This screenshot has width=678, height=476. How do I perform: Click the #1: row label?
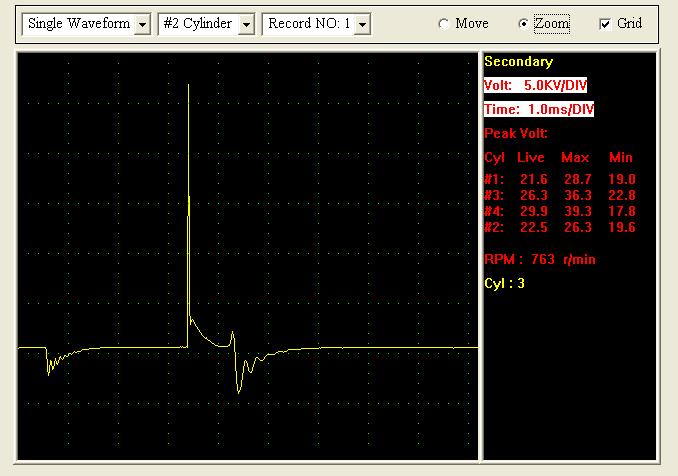494,179
